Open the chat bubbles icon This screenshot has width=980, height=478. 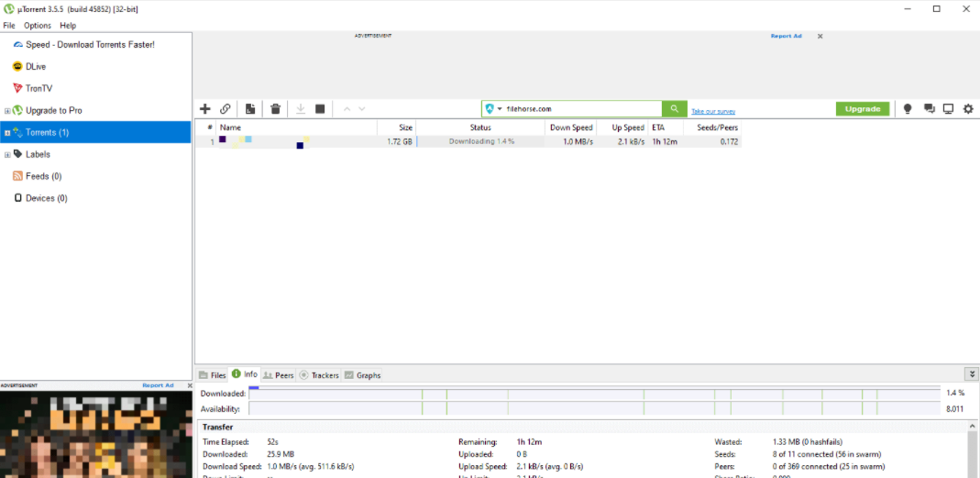pos(929,109)
